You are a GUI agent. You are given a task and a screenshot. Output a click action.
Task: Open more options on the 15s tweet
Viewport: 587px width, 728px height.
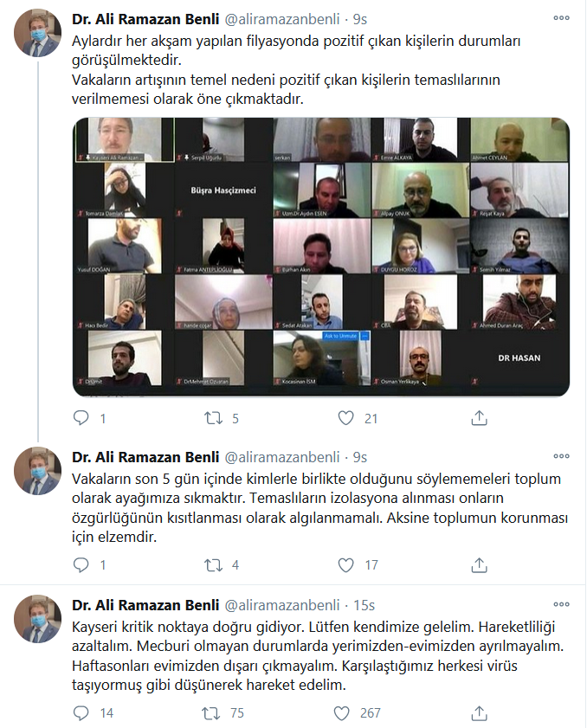coord(561,604)
